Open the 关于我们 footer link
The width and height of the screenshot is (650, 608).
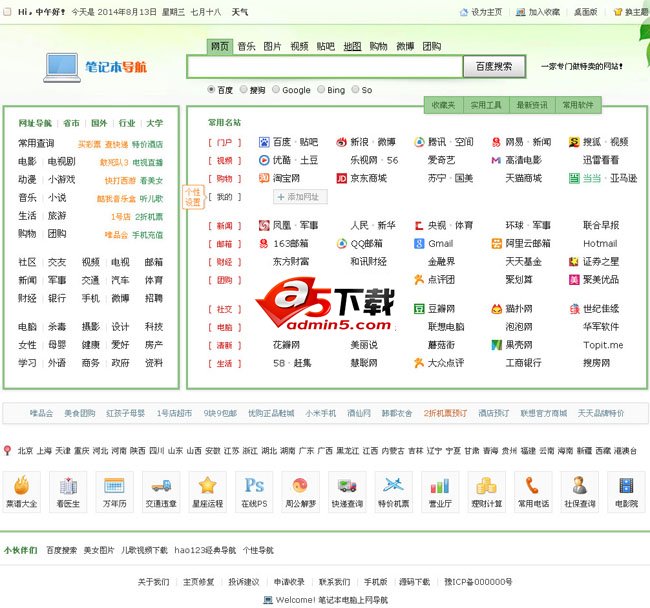153,582
